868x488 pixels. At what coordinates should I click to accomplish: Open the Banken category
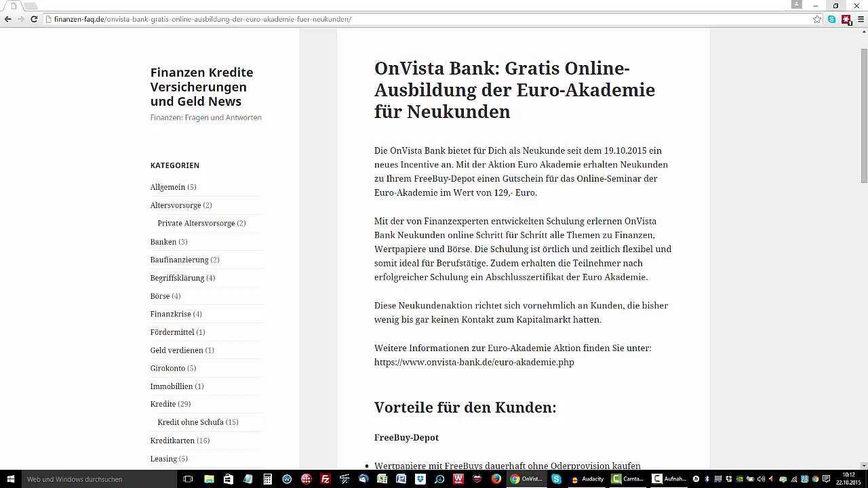point(163,241)
